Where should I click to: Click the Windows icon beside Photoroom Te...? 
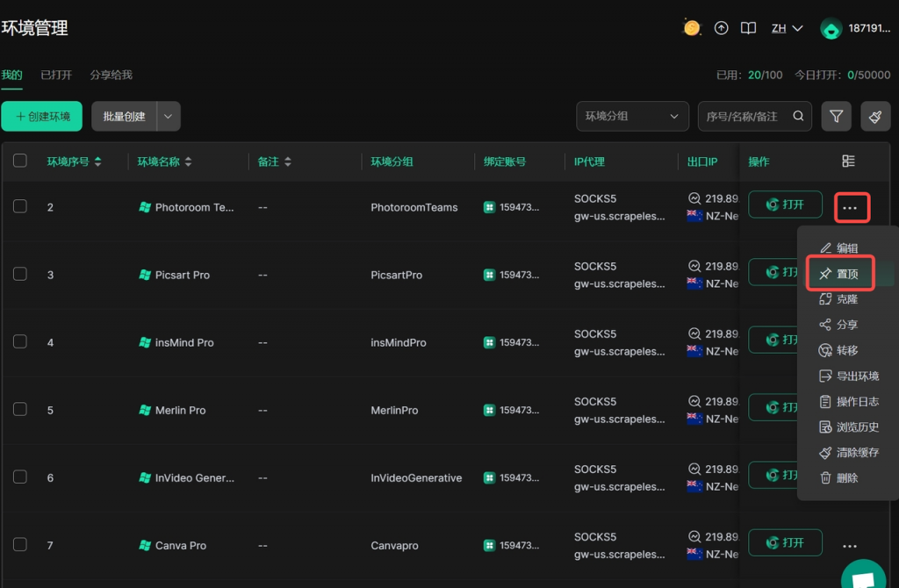pyautogui.click(x=145, y=207)
